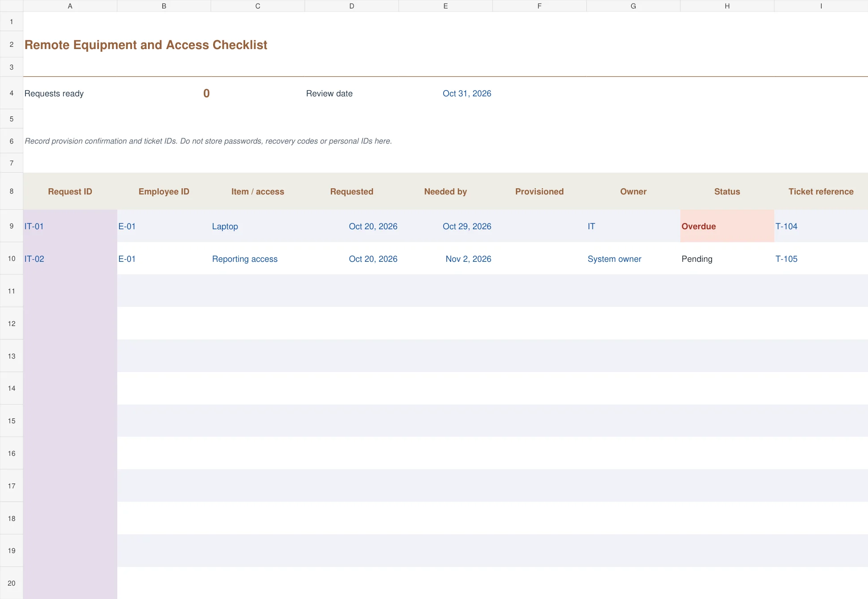Select the Requests ready value 0
The image size is (868, 599).
206,93
